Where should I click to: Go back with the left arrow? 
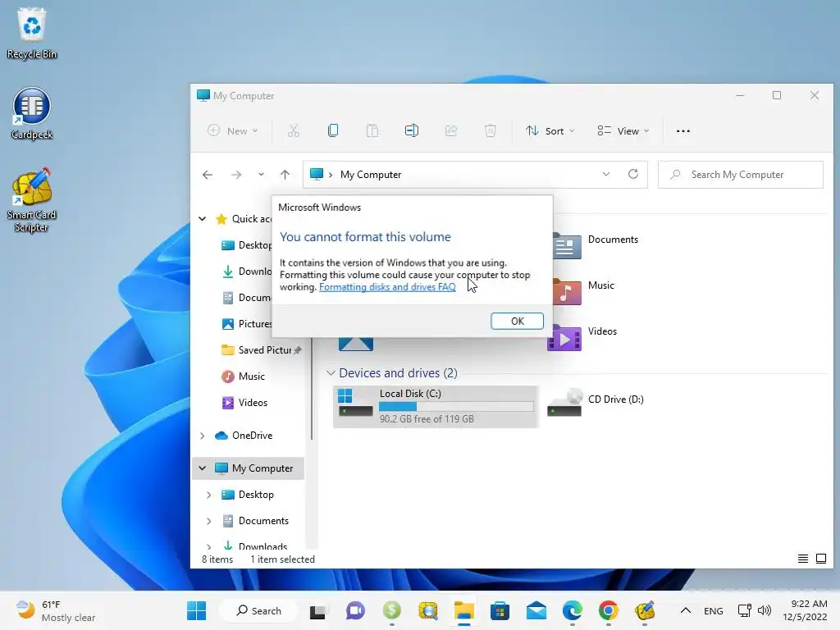[x=208, y=175]
